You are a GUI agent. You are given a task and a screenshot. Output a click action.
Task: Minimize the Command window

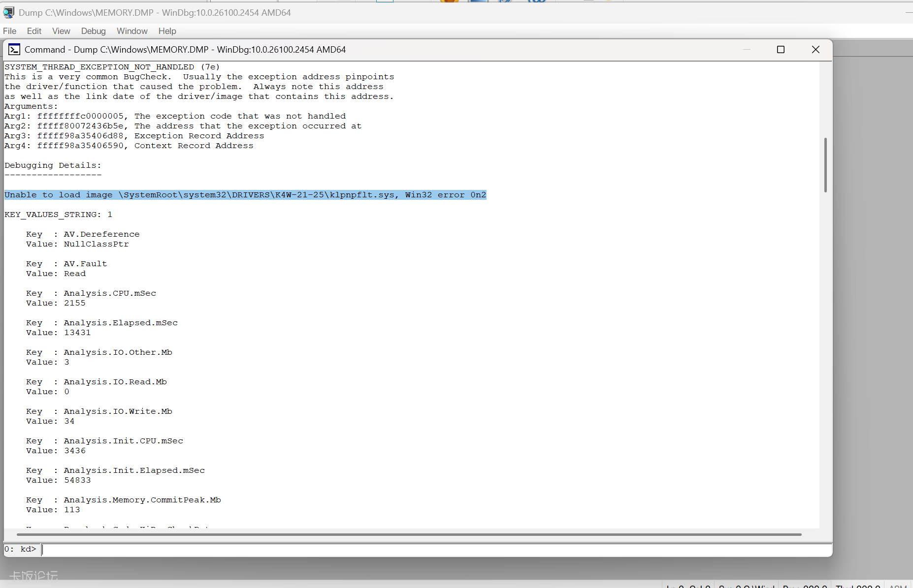[x=747, y=50]
